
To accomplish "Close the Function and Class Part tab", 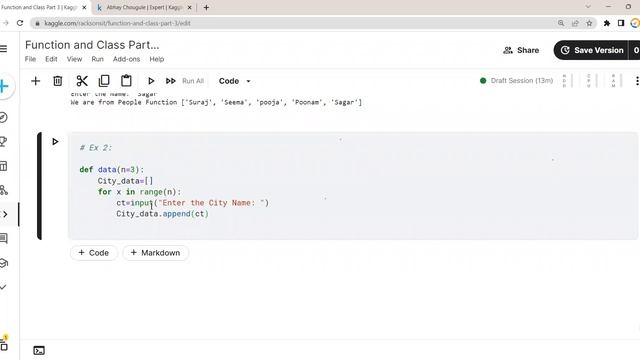I will 84,7.
